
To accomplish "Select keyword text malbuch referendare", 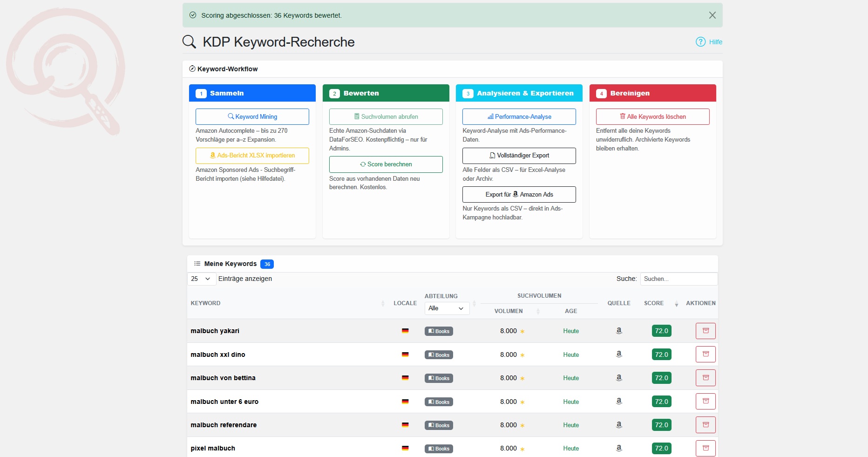I will click(x=224, y=425).
